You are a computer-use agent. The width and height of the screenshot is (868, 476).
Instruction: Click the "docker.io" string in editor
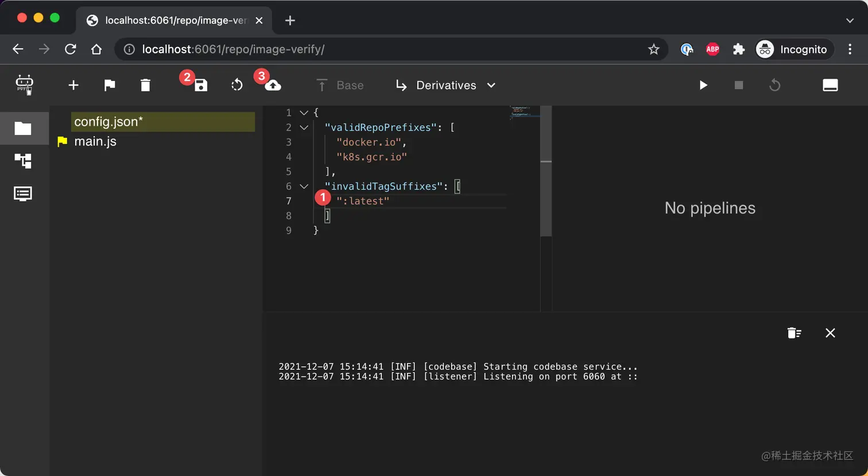click(369, 142)
